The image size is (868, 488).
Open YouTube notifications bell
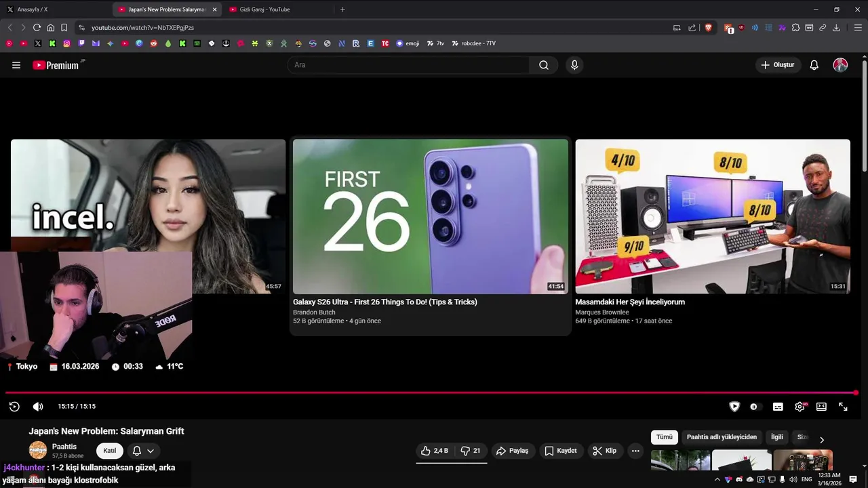814,65
